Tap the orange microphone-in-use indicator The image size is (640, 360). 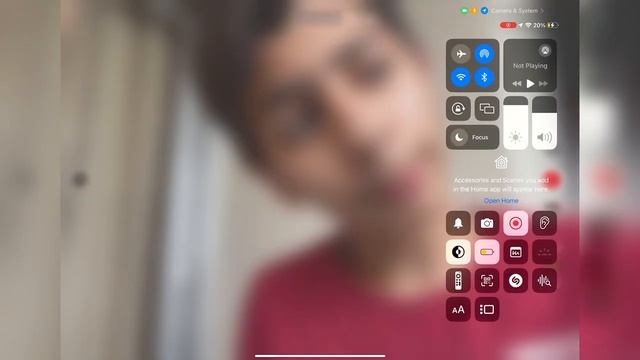(474, 11)
